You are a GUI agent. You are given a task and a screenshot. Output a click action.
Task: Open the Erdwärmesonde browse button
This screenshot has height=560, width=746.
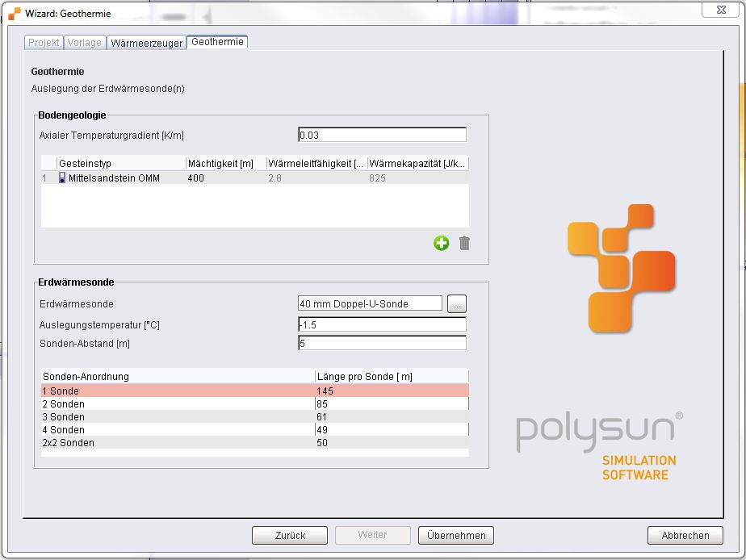(457, 303)
